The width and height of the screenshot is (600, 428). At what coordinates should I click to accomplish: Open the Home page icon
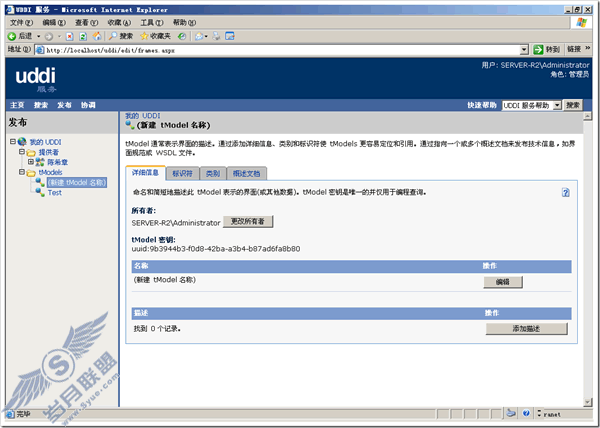click(97, 36)
